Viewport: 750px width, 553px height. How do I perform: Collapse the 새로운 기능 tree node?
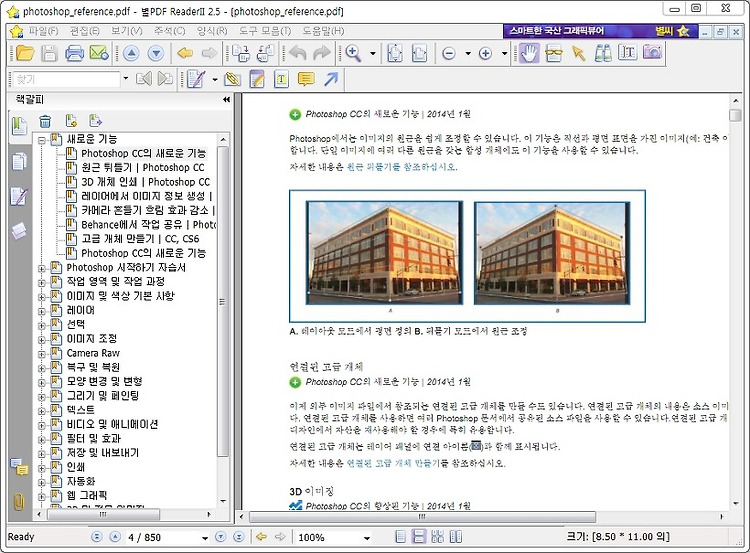pyautogui.click(x=42, y=140)
